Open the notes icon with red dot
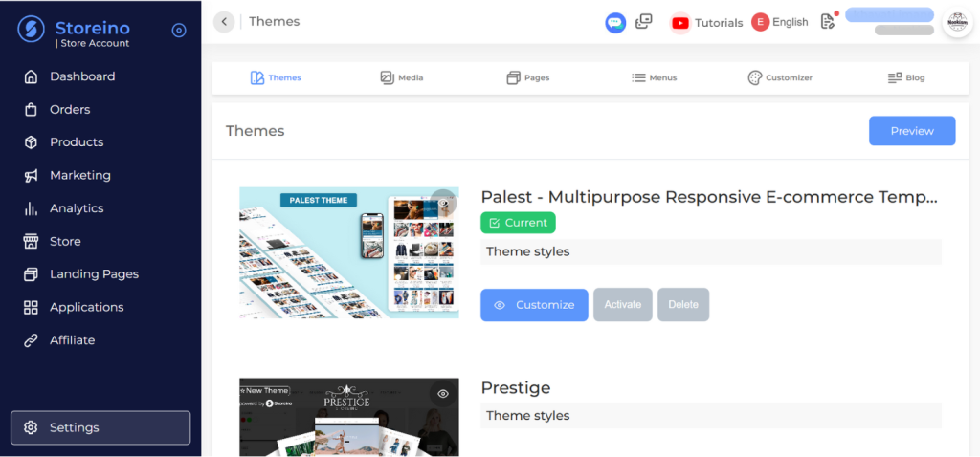Viewport: 980px width, 457px height. [x=829, y=21]
